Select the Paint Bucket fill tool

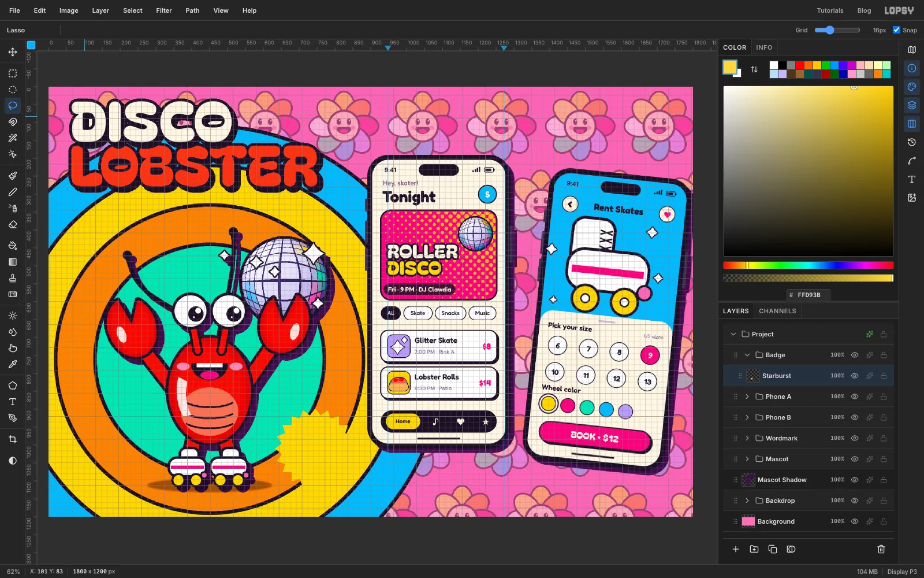coord(13,246)
